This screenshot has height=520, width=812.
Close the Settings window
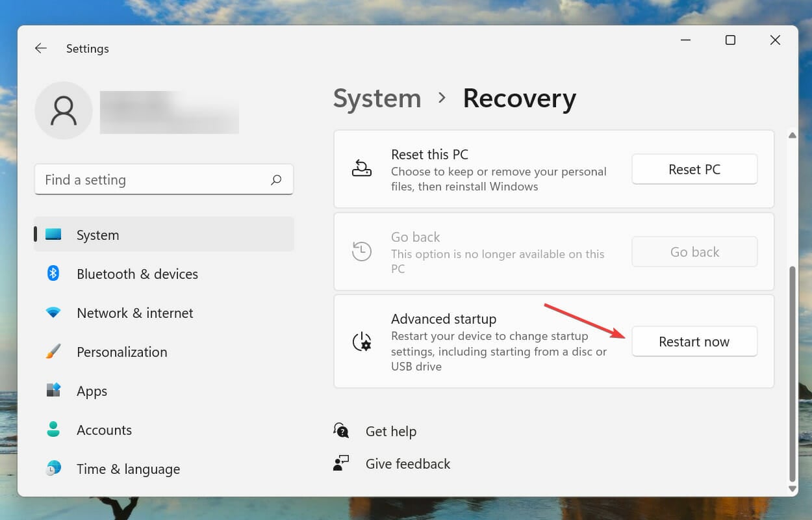point(775,40)
